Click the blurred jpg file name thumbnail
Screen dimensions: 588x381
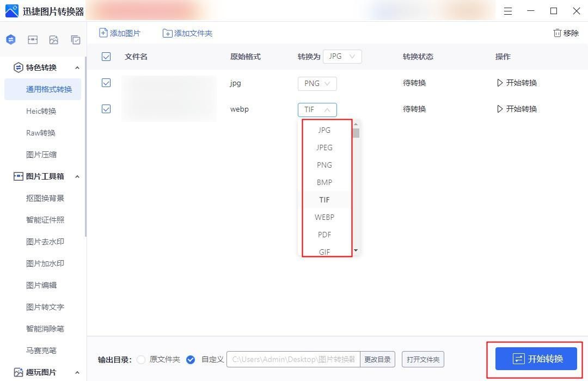169,99
